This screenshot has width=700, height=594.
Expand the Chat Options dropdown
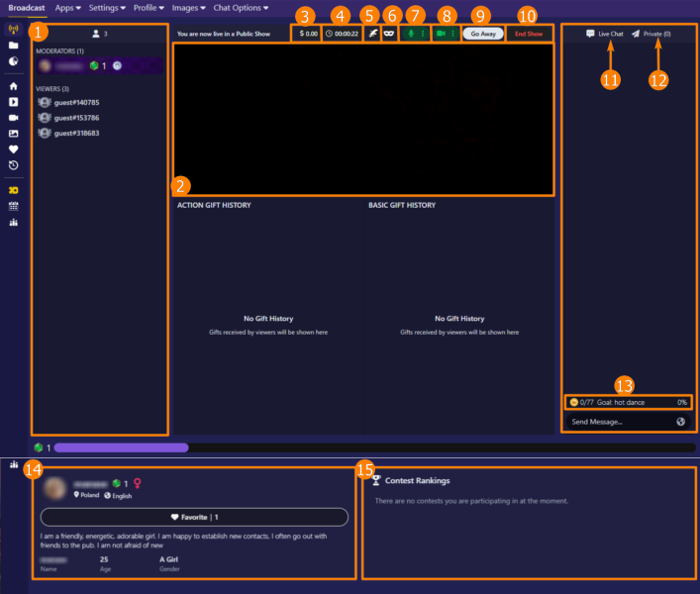pyautogui.click(x=241, y=7)
